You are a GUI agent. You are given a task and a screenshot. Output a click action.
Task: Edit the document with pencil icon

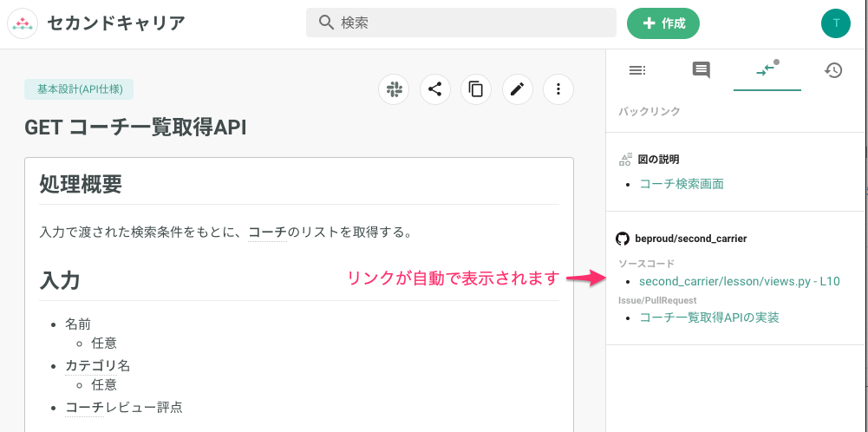[517, 88]
